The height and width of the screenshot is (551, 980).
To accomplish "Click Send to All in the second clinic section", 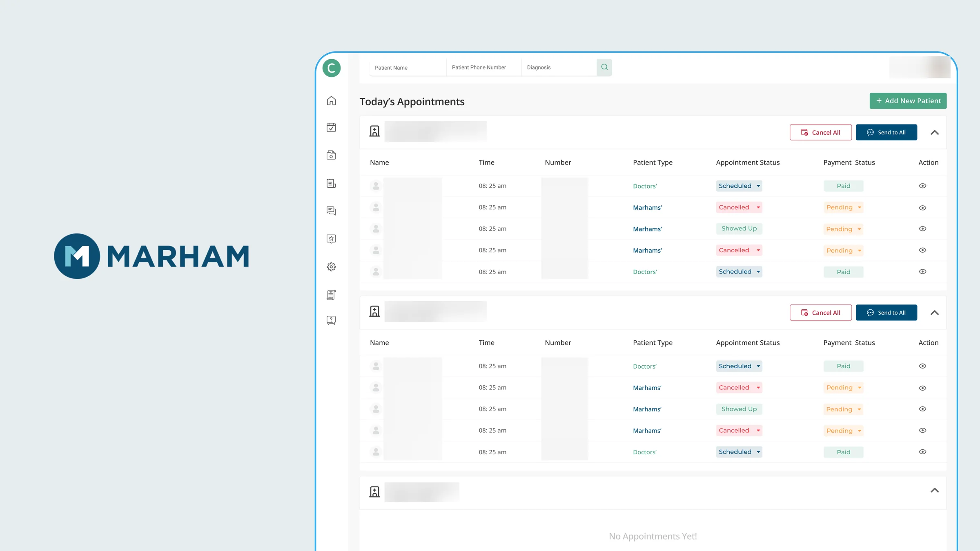I will click(x=886, y=313).
